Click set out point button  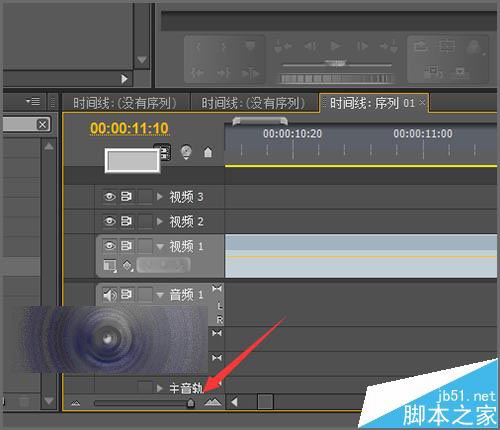pyautogui.click(x=224, y=46)
